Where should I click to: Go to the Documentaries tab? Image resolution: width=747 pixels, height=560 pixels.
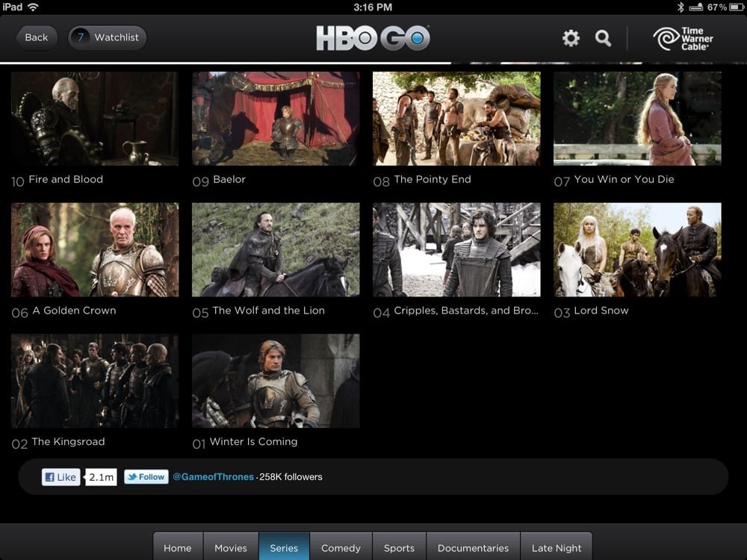click(x=473, y=547)
